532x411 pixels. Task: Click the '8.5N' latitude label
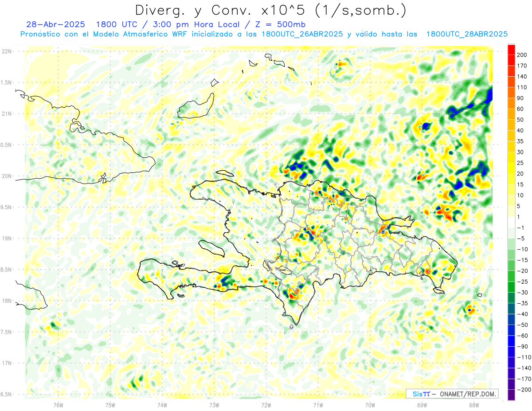coord(7,270)
